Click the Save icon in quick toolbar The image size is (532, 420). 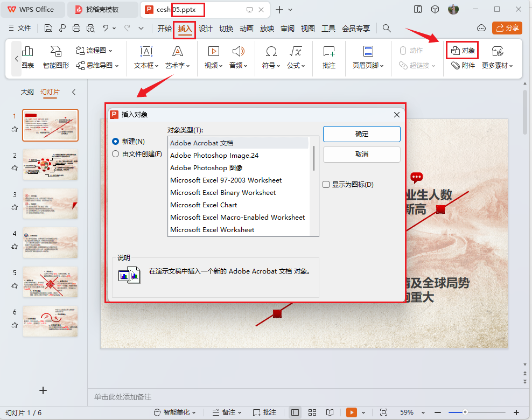pos(48,28)
